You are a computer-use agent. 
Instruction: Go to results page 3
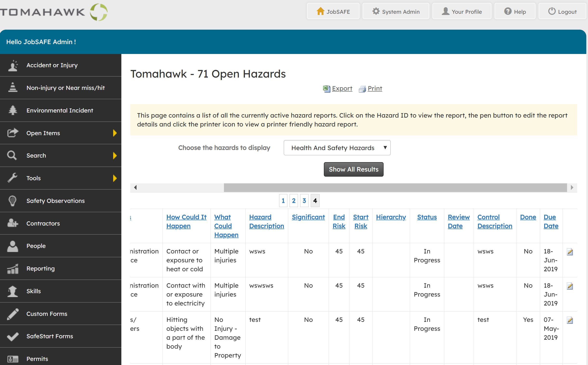point(304,201)
